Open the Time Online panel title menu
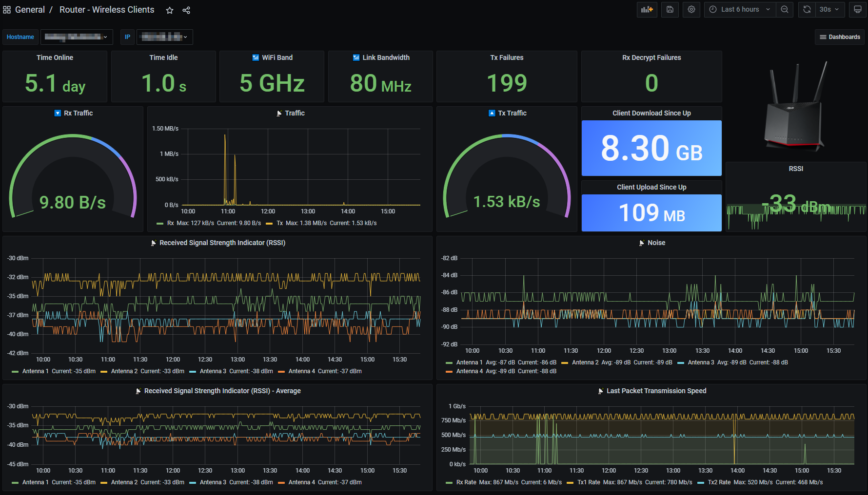Image resolution: width=868 pixels, height=495 pixels. coord(55,57)
